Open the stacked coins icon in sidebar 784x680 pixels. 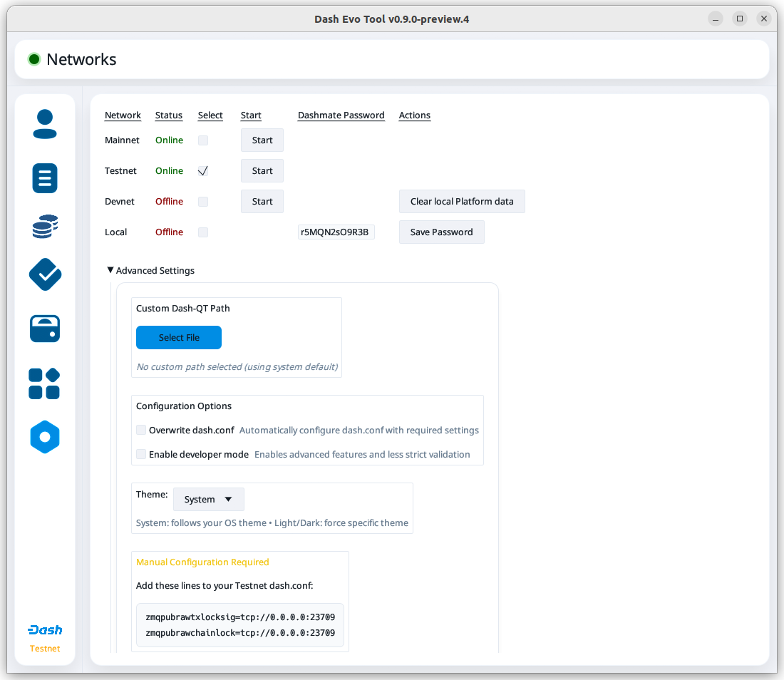coord(45,227)
